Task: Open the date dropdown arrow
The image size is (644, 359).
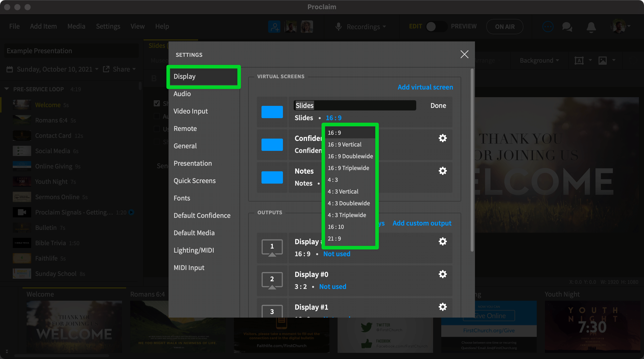Action: click(x=97, y=69)
